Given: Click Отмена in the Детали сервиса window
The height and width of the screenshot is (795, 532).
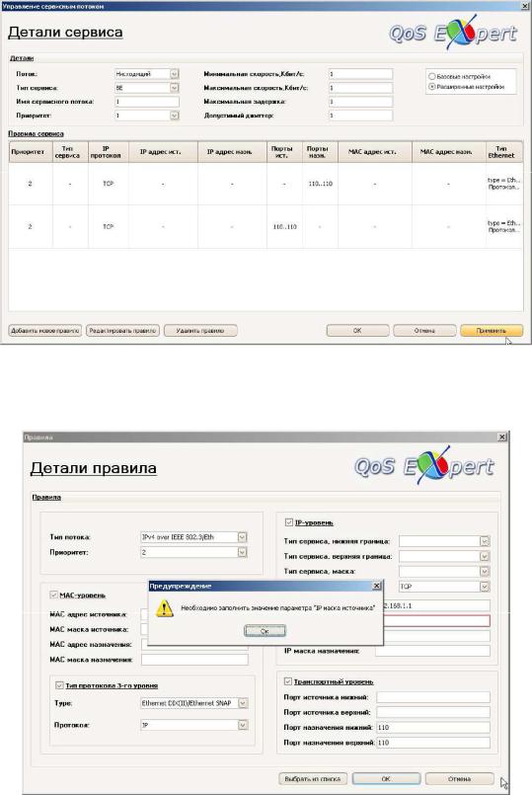Looking at the screenshot, I should pyautogui.click(x=424, y=331).
